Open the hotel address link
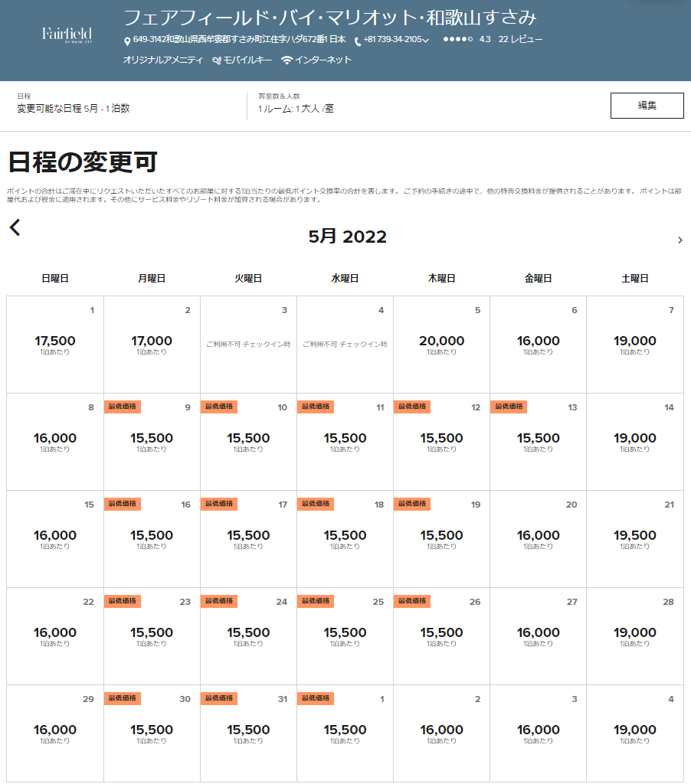The width and height of the screenshot is (691, 784). (239, 40)
